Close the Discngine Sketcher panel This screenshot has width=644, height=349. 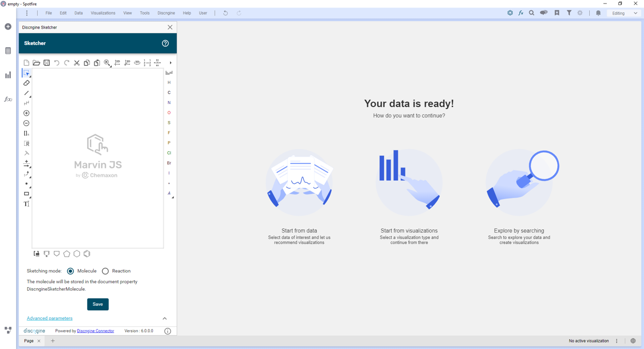click(170, 27)
